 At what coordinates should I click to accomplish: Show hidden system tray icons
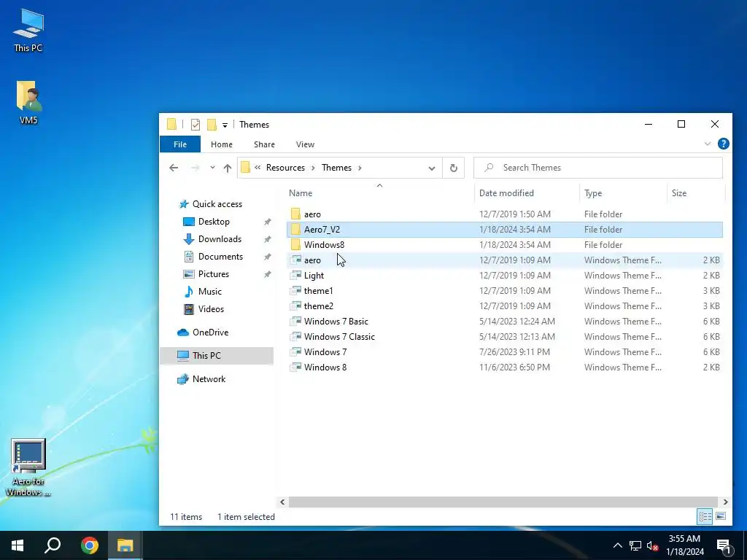click(x=617, y=545)
